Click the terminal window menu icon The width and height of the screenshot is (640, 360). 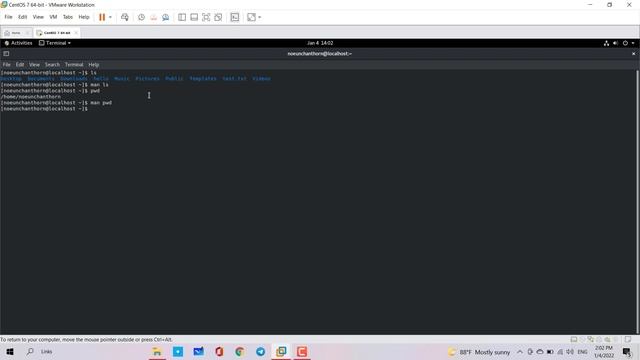coord(6,53)
